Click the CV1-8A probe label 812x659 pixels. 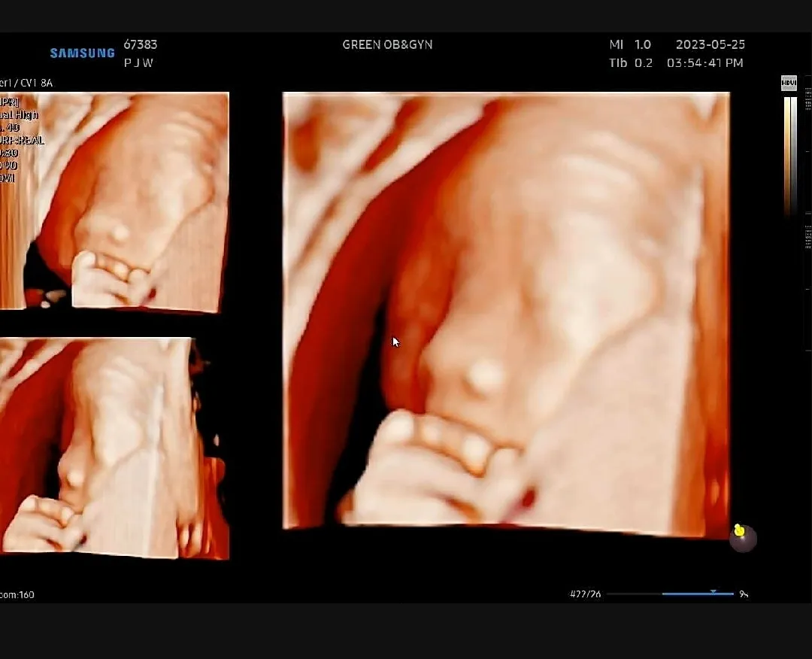pos(26,83)
